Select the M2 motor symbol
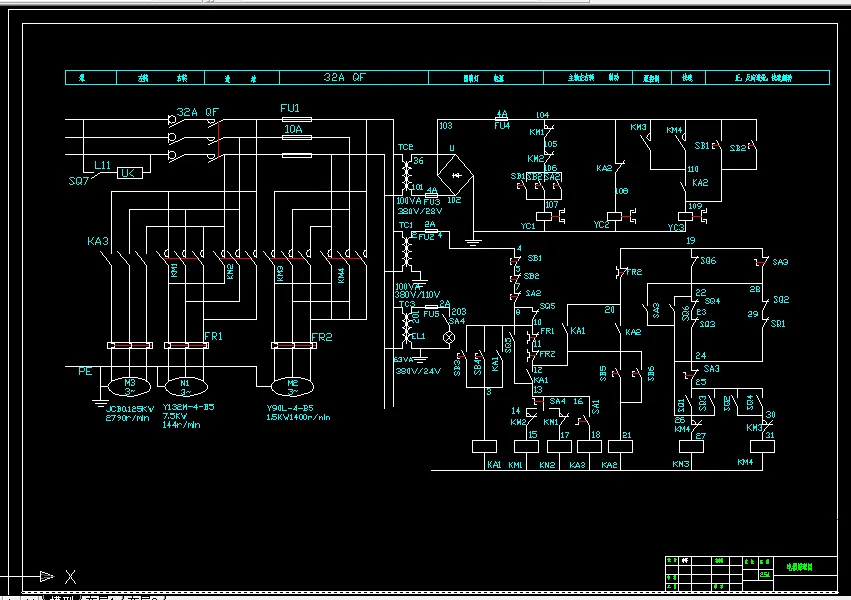The width and height of the screenshot is (851, 600). [293, 387]
